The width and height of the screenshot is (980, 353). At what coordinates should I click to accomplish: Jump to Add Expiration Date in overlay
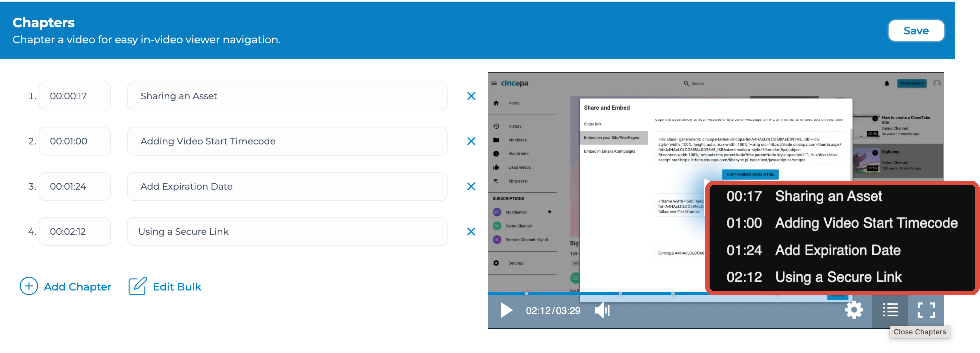[x=813, y=250]
